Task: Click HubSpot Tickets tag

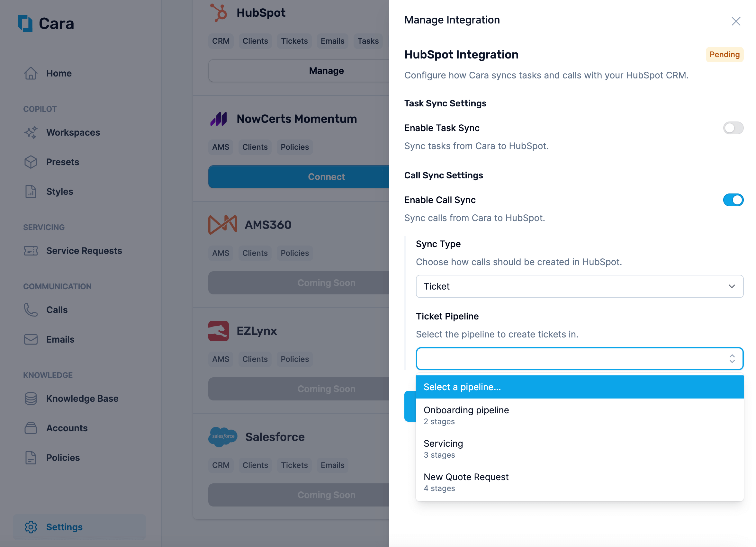Action: [x=294, y=41]
